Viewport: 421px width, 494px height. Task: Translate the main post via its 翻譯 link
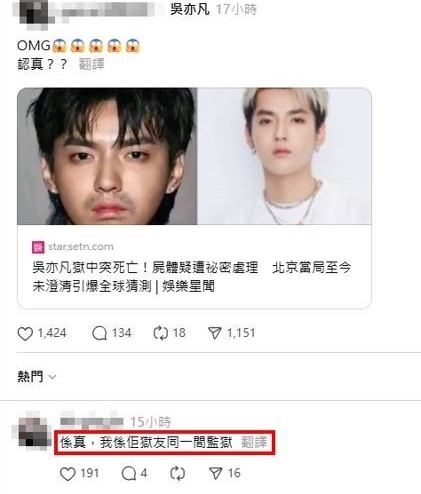tap(92, 64)
